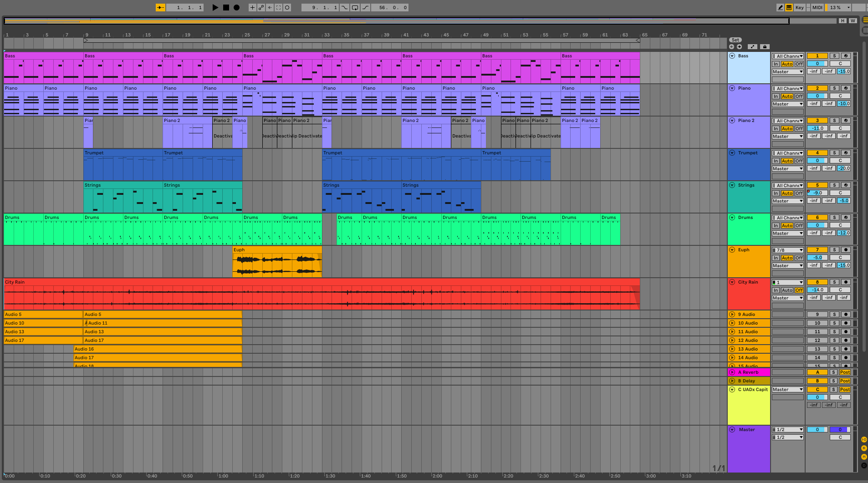
Task: Open Piano output Master dropdown
Action: (x=788, y=104)
